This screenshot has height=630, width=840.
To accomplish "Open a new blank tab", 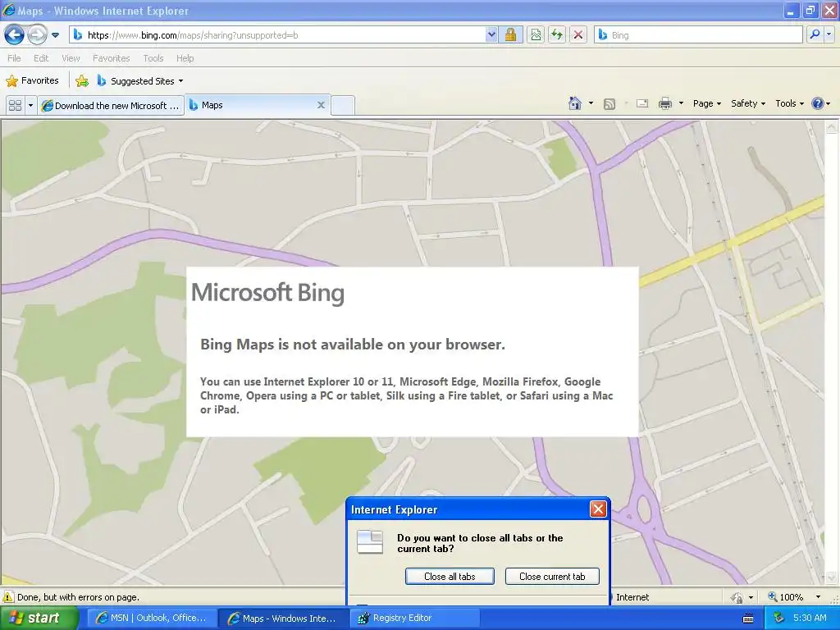I will (x=342, y=106).
